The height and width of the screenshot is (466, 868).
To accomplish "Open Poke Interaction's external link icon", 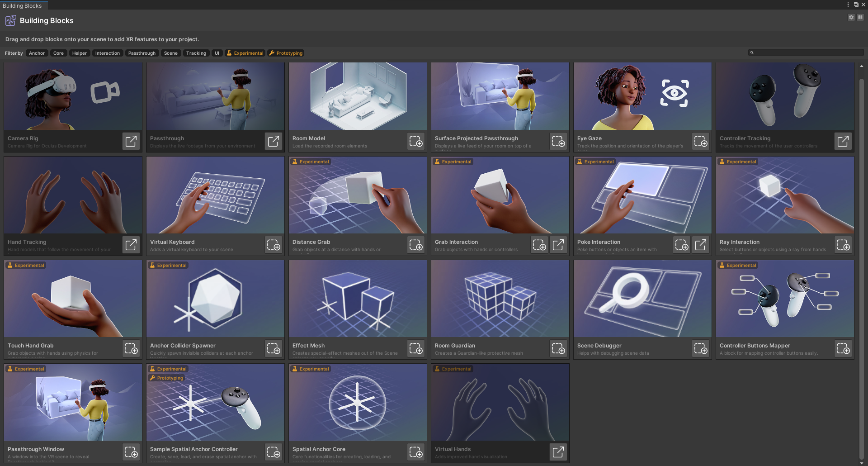I will (701, 245).
